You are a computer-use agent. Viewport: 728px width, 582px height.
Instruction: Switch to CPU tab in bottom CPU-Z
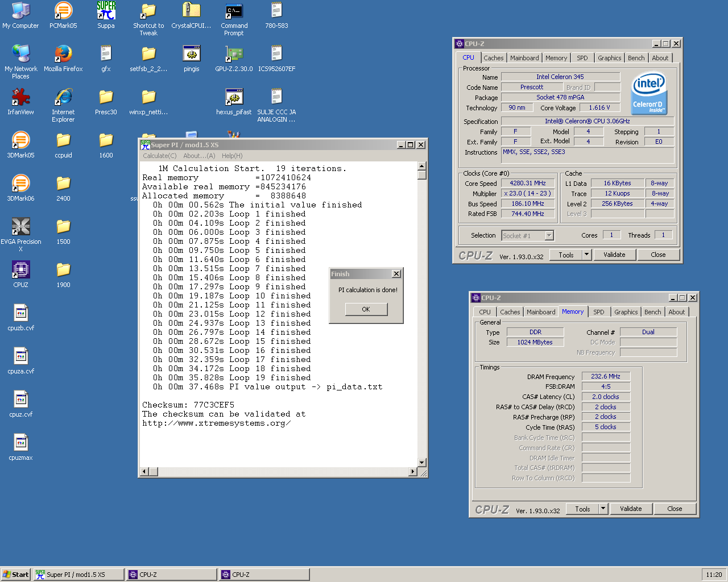coord(485,312)
